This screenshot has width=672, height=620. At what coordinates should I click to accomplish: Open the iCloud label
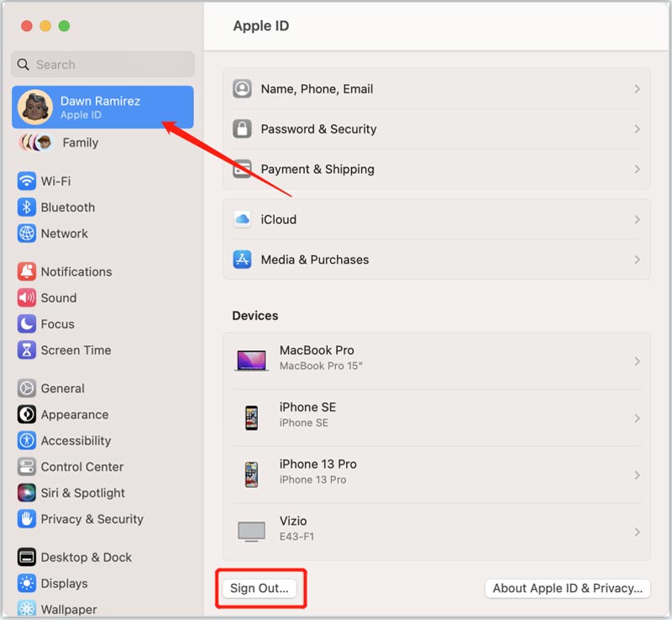279,219
